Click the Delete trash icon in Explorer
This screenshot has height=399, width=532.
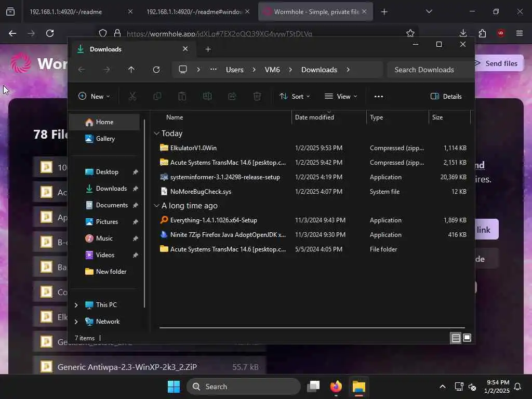click(257, 96)
